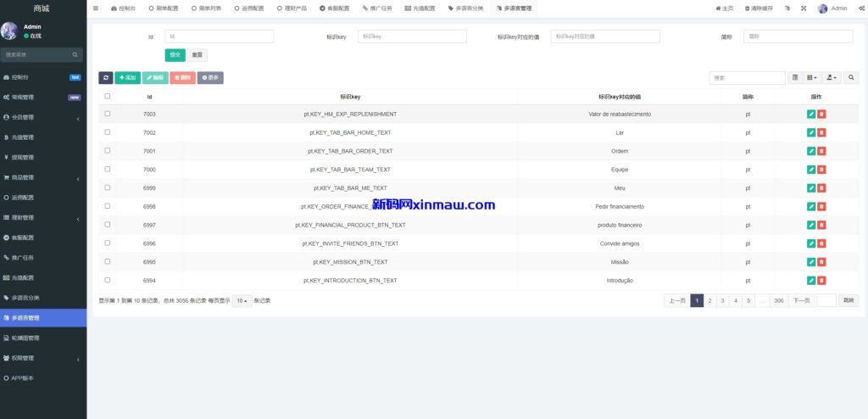Edit the row with value 'Lar'
Viewport: 868px width, 419px height.
coord(811,132)
